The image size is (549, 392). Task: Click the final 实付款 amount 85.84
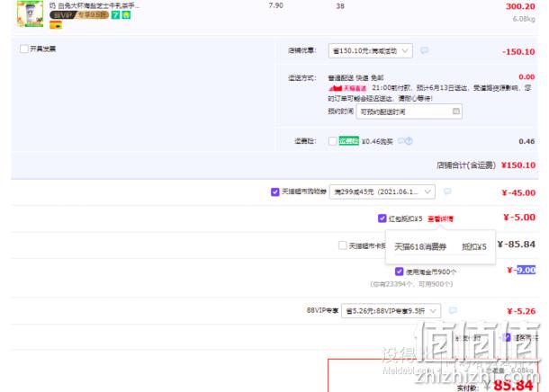click(513, 386)
